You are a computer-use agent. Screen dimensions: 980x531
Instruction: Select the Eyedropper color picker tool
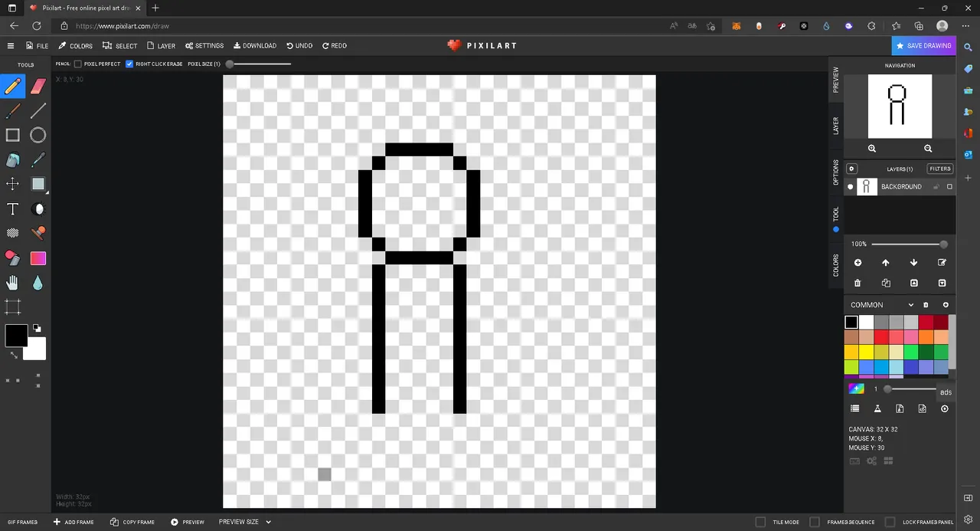(x=38, y=160)
